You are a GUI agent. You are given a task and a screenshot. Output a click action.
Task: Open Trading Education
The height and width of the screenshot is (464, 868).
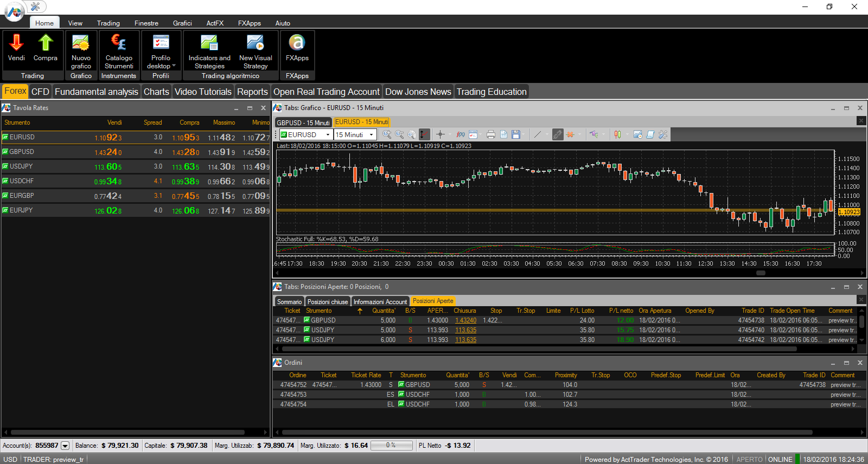pos(492,92)
